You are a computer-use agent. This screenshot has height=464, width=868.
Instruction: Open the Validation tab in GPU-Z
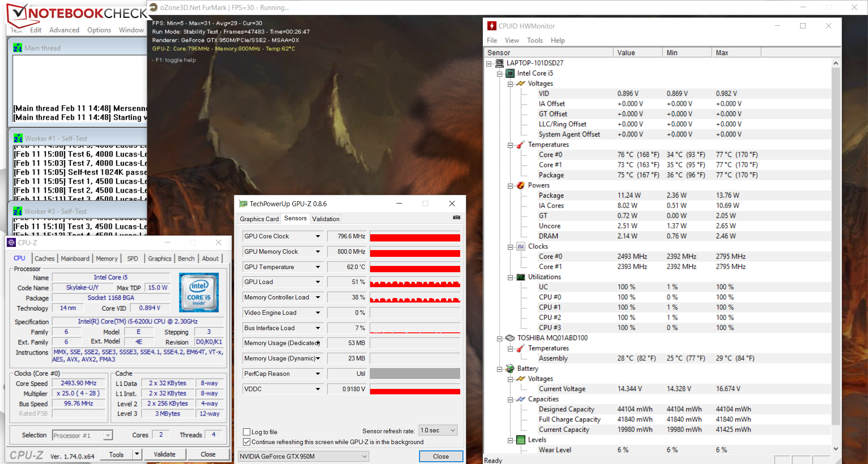(x=326, y=219)
